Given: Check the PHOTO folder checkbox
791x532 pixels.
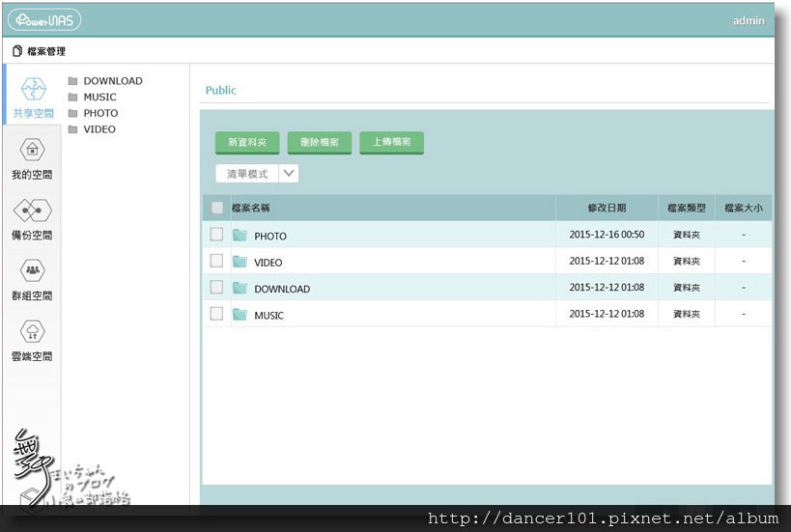Looking at the screenshot, I should click(216, 234).
